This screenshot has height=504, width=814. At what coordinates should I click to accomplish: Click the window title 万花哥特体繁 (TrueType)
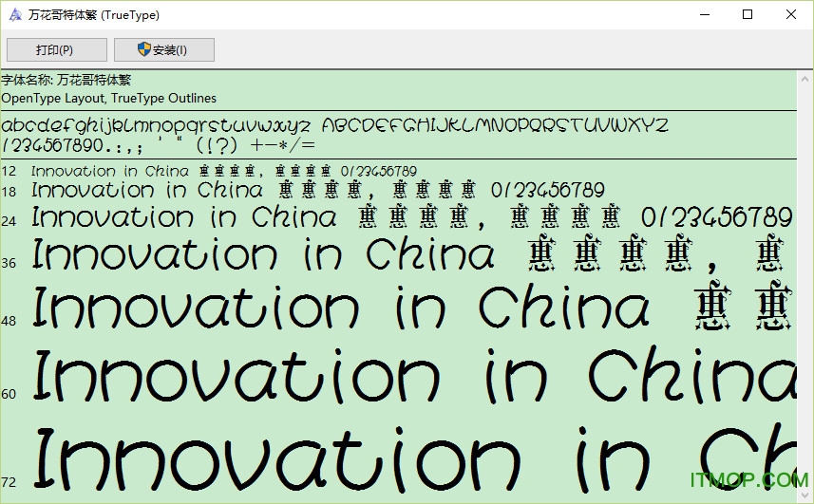[x=94, y=15]
